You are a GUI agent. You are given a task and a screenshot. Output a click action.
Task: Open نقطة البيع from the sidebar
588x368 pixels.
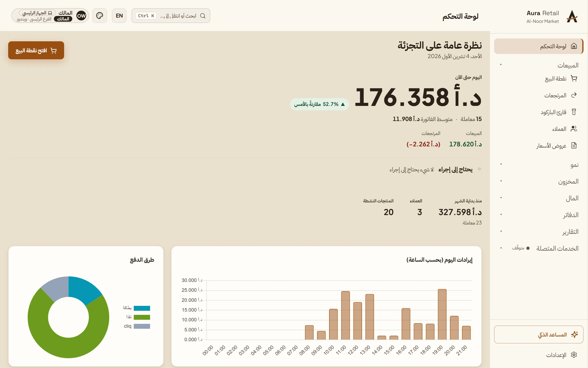point(539,78)
